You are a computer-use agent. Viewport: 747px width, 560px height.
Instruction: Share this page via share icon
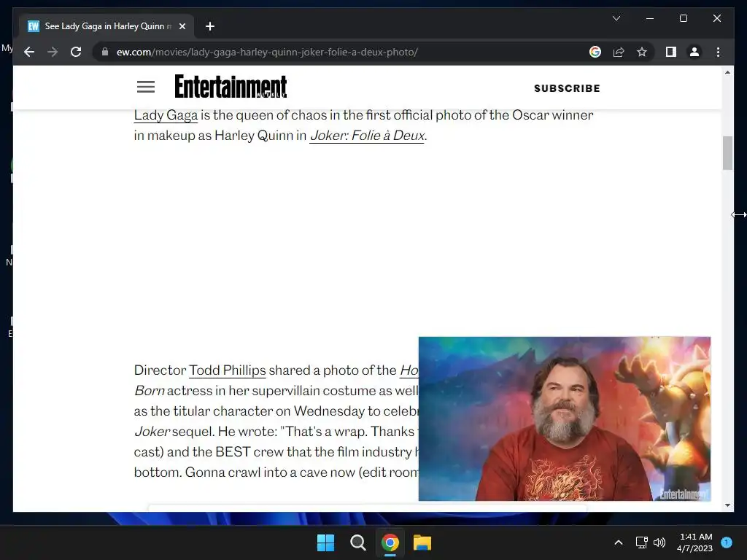pos(619,52)
